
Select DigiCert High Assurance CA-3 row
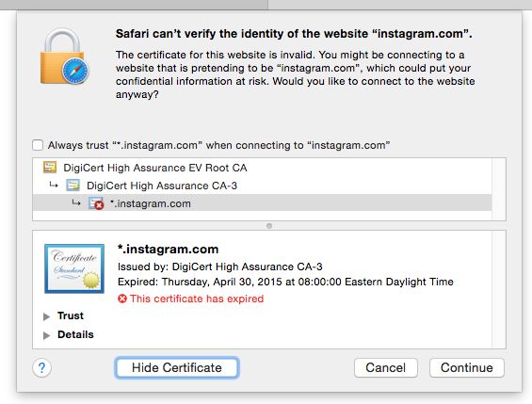click(262, 186)
